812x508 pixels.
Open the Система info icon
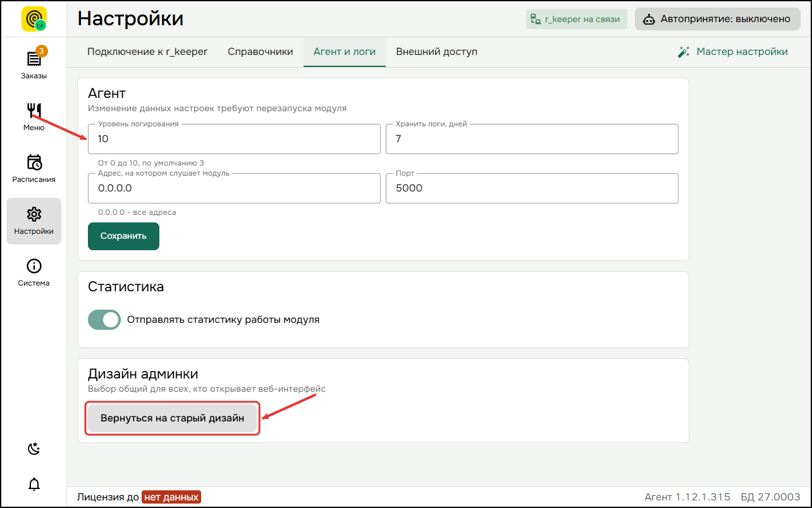34,266
